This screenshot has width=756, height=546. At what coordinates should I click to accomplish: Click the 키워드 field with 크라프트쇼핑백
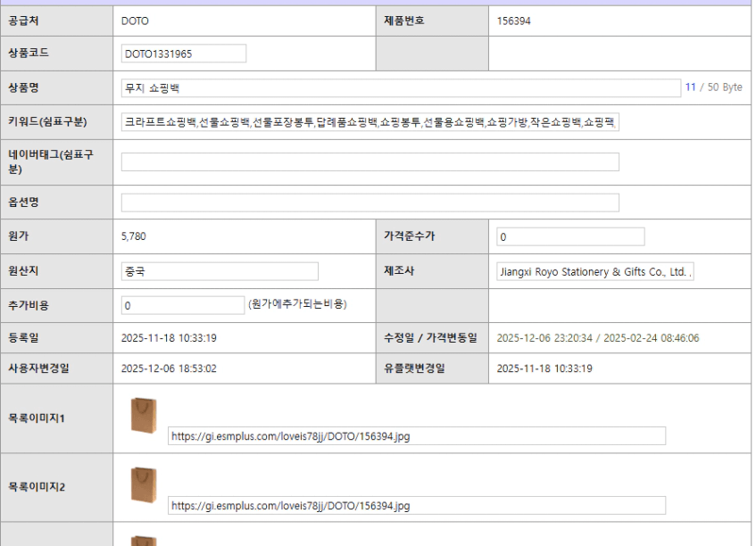click(370, 122)
